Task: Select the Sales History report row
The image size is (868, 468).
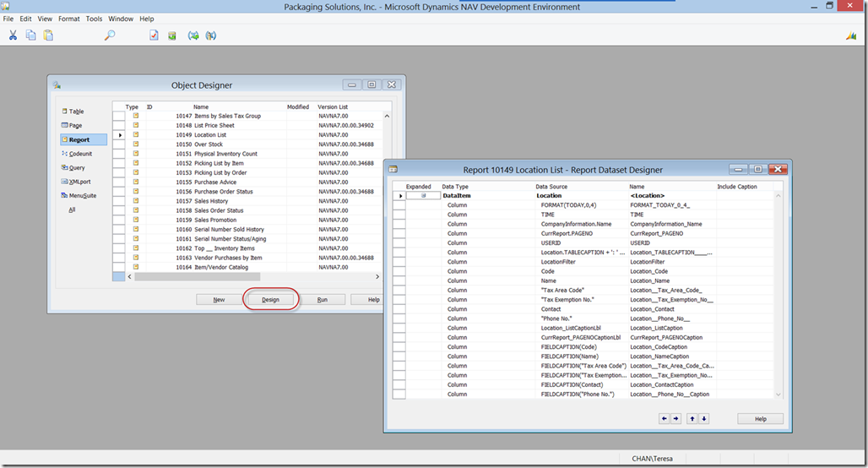Action: 211,201
